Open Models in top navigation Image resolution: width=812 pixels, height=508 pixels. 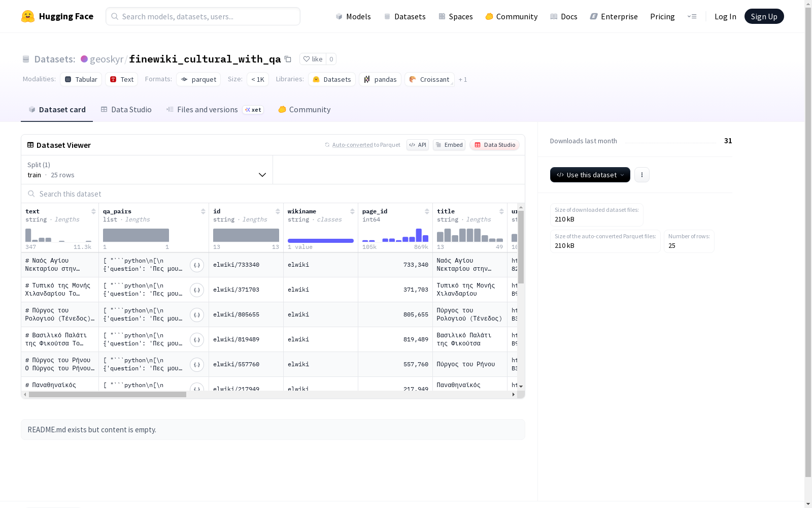click(353, 16)
